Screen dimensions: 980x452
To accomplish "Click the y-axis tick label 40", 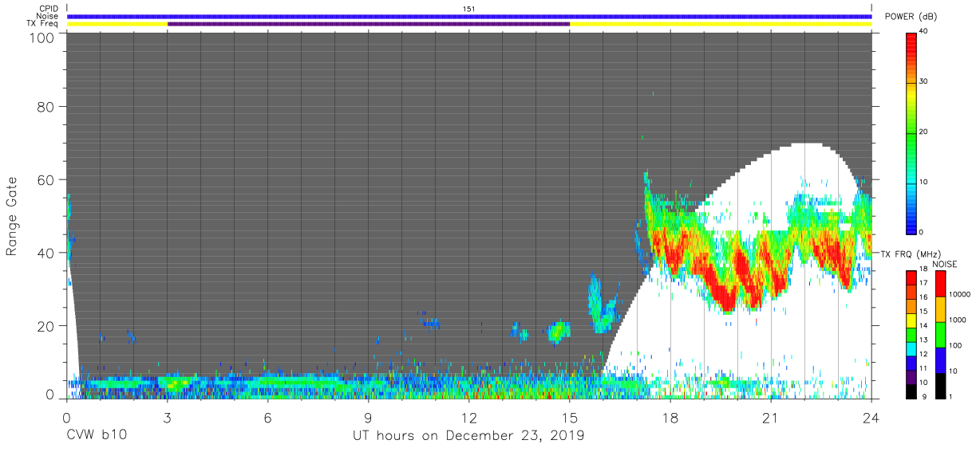I will point(45,253).
